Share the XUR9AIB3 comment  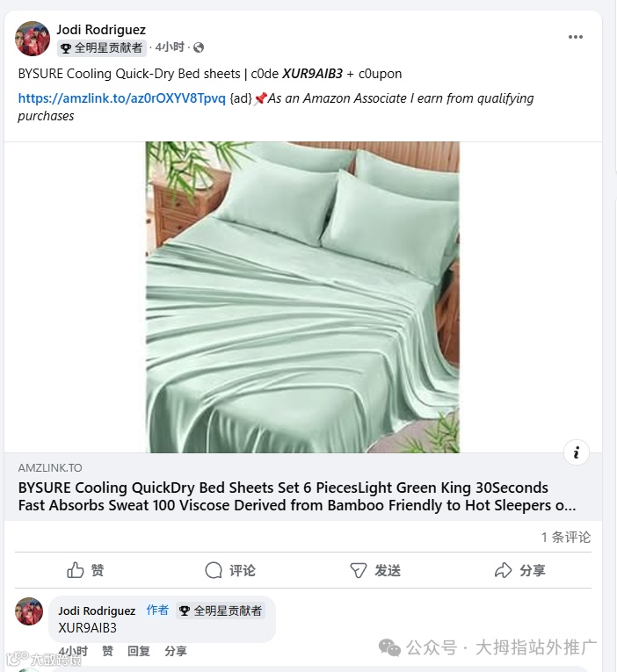click(176, 651)
